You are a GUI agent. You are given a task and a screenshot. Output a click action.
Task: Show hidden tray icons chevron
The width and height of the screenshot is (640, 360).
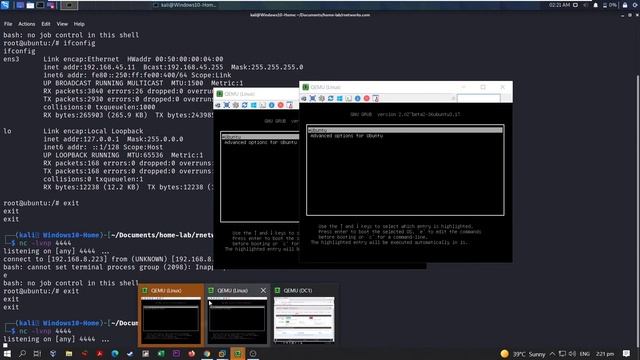click(552, 354)
